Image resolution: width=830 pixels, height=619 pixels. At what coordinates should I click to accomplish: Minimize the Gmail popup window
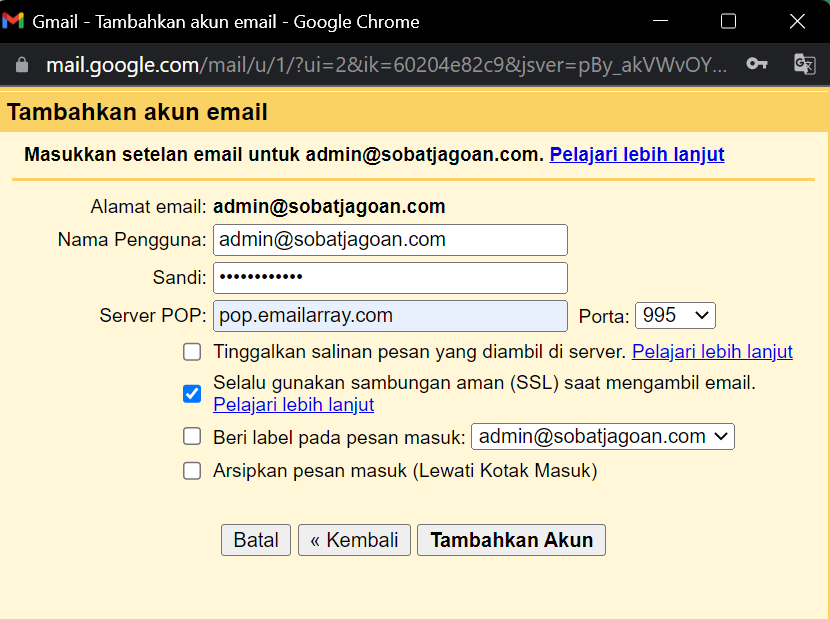tap(660, 21)
